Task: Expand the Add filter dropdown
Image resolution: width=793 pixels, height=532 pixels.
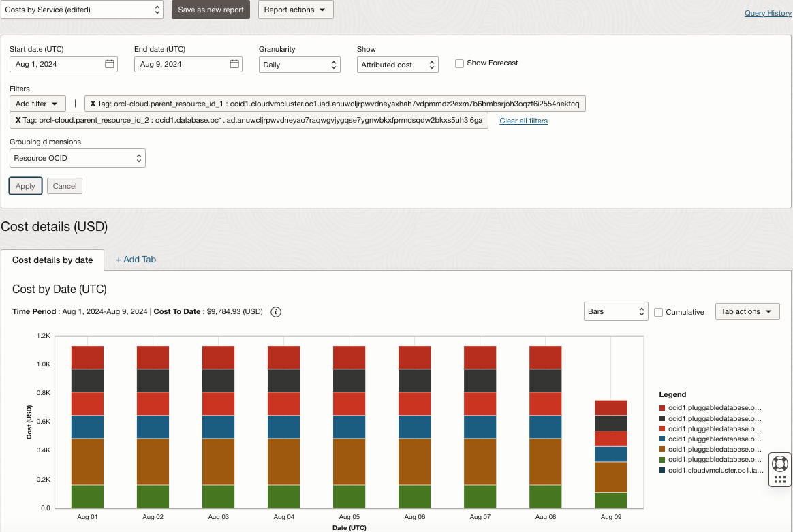Action: [37, 104]
